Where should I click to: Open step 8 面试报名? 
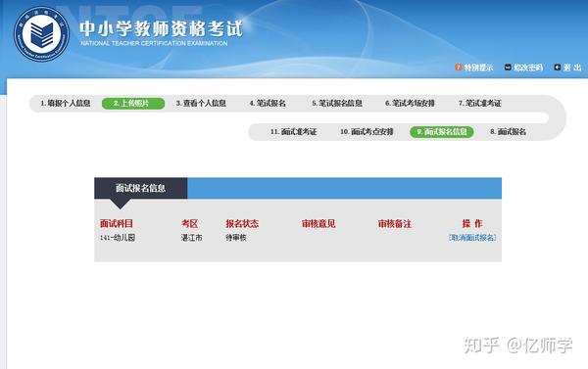[x=508, y=132]
